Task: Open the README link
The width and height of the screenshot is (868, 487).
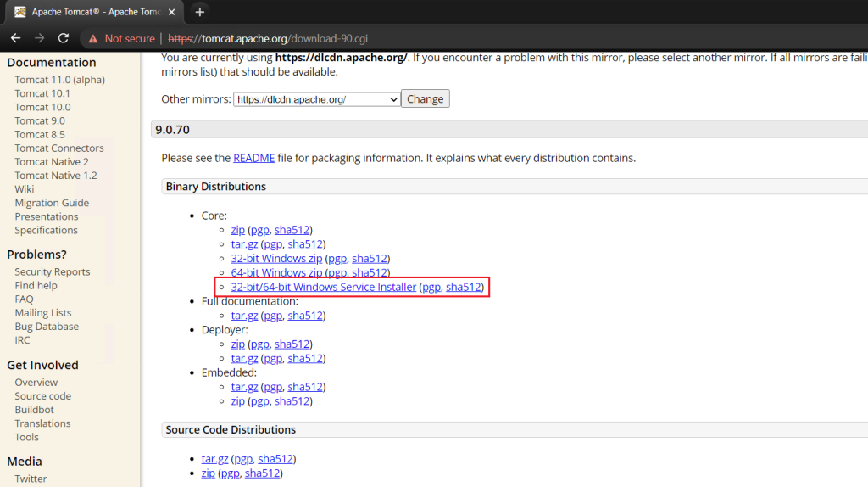Action: pos(253,158)
